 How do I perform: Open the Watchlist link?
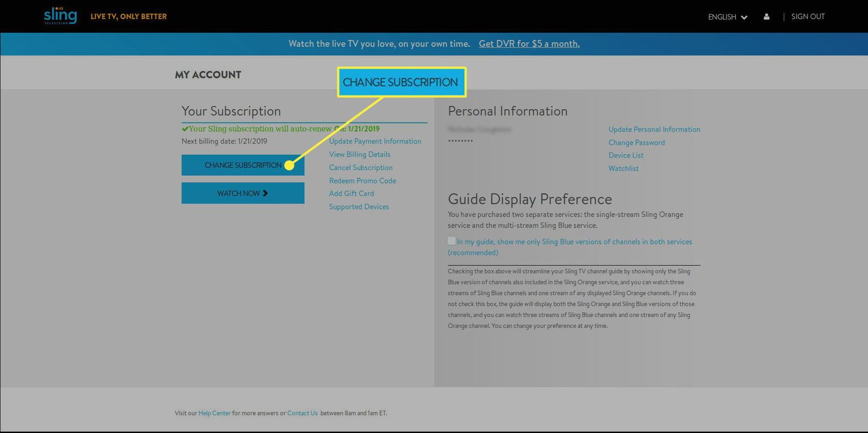click(x=624, y=169)
